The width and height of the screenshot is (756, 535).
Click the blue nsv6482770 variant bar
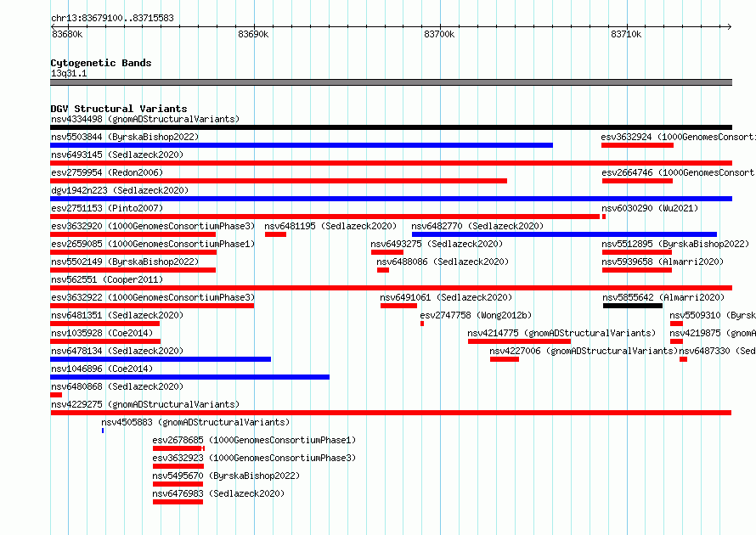point(564,234)
